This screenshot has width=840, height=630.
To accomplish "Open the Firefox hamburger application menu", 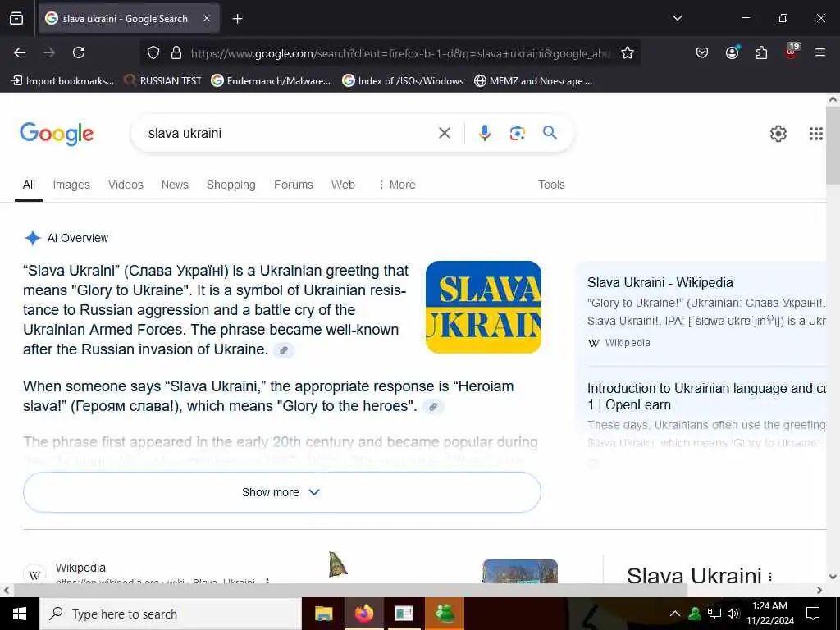I will 820,52.
